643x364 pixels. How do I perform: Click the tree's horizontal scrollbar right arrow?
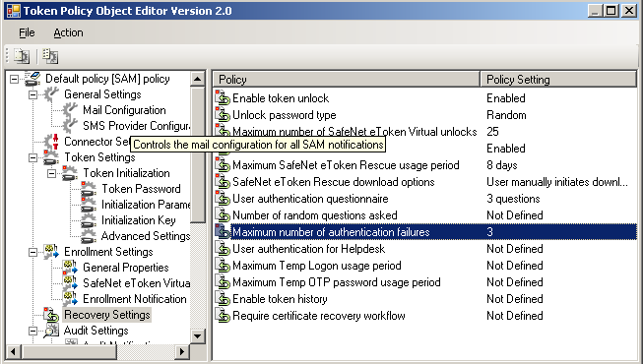[x=181, y=351]
